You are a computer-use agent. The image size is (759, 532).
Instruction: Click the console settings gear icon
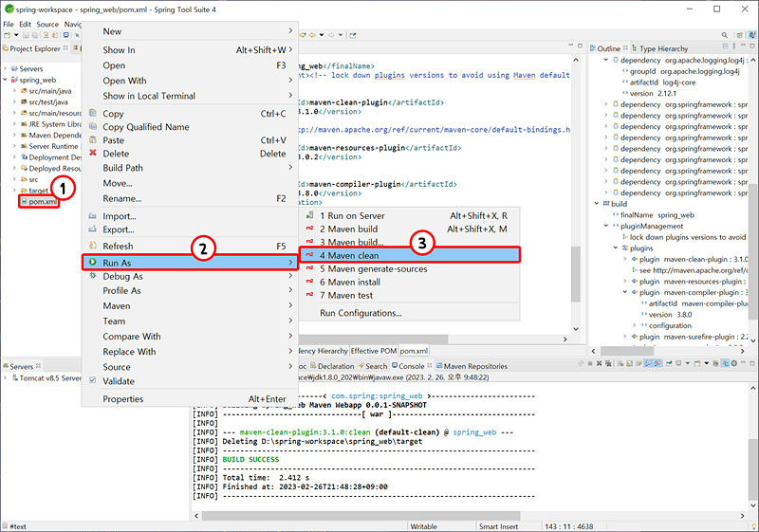(x=733, y=363)
